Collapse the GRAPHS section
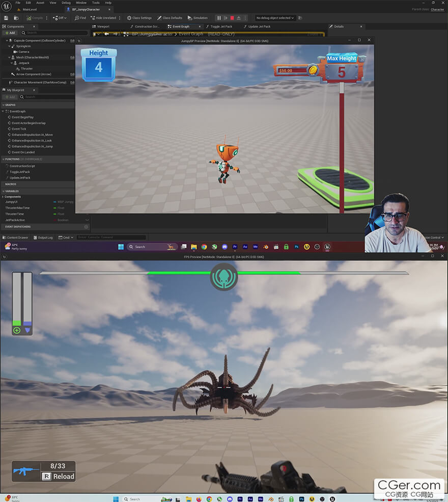 [x=4, y=105]
